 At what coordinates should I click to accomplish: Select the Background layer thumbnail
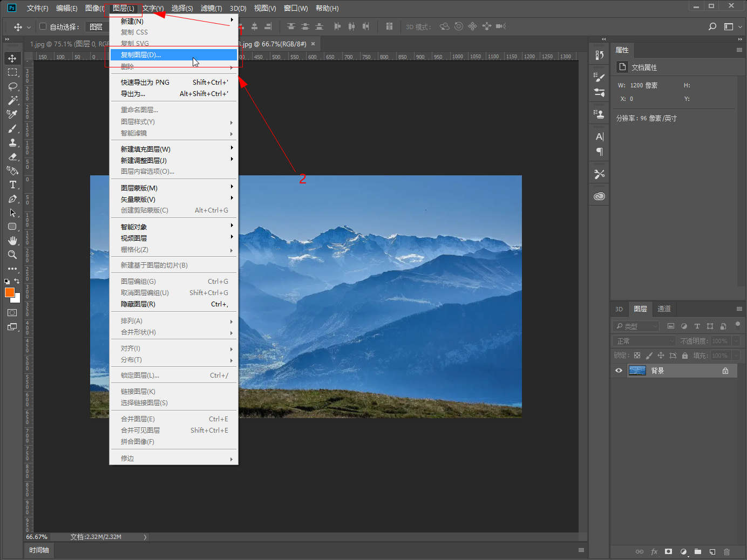pyautogui.click(x=637, y=371)
